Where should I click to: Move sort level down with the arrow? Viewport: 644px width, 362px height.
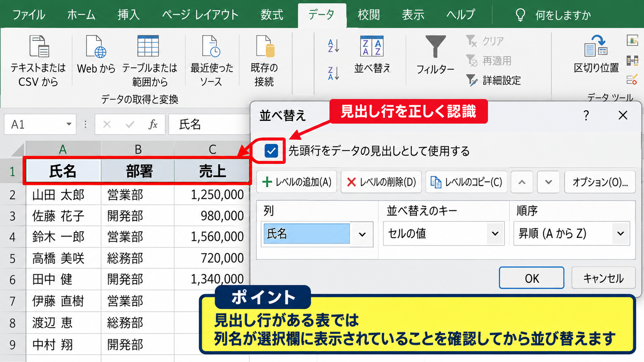(x=548, y=182)
